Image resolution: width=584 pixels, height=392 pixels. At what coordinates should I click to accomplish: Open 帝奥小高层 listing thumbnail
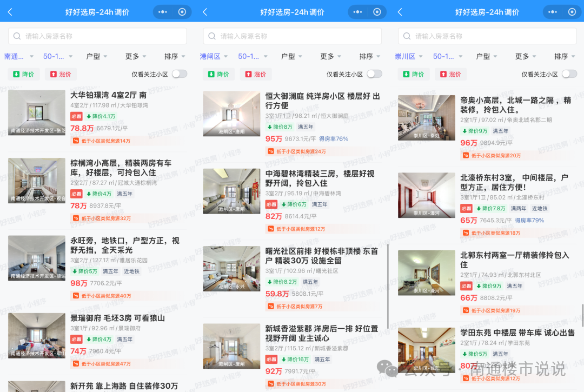(x=427, y=118)
